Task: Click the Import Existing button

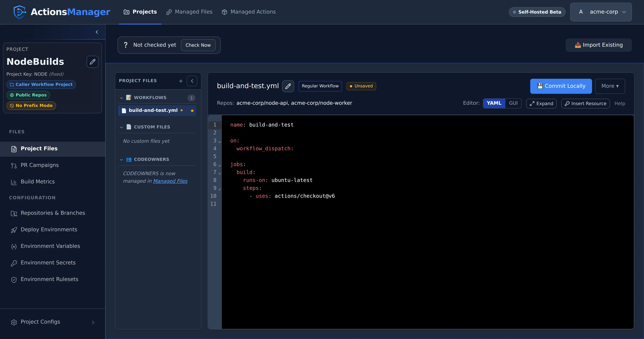Action: point(599,45)
